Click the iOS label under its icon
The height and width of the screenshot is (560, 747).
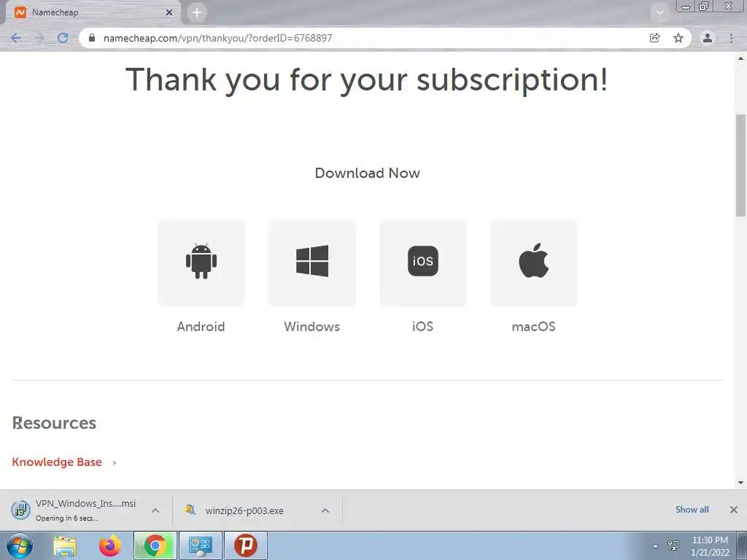pos(423,327)
